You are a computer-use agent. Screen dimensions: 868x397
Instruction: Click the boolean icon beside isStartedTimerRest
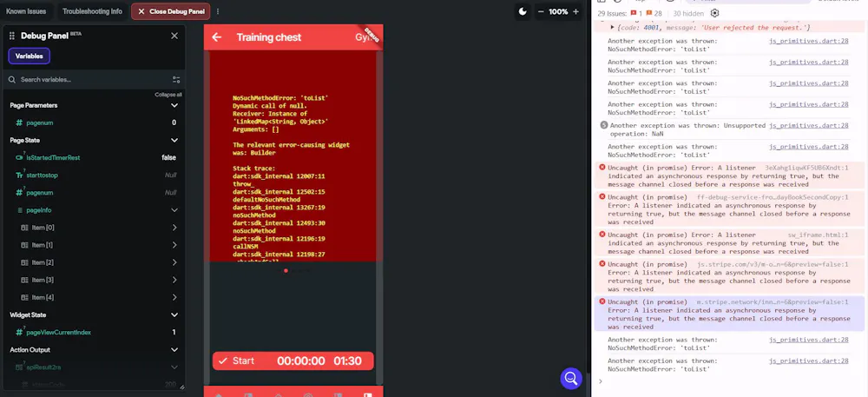[x=19, y=158]
